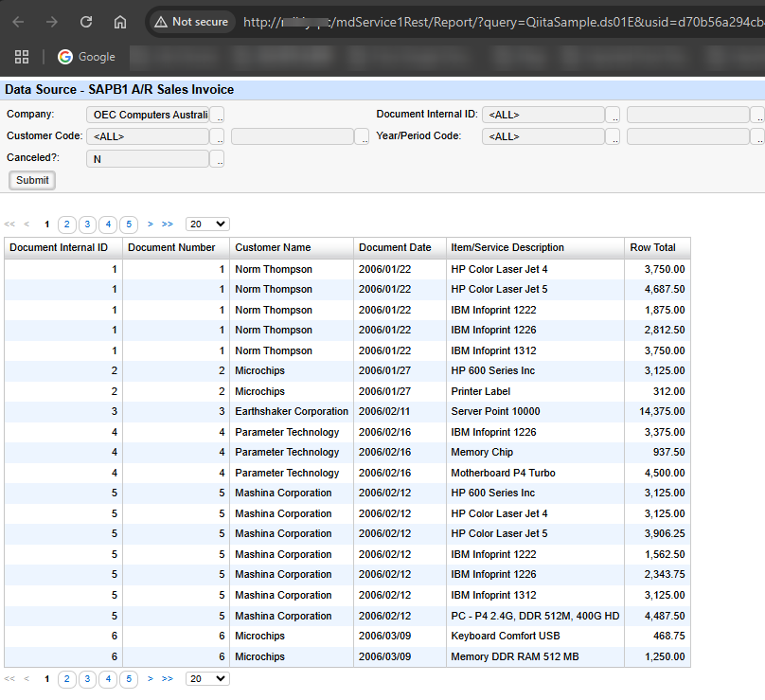The width and height of the screenshot is (765, 700).
Task: Open lookup for first Document Internal ID field
Action: (x=613, y=115)
